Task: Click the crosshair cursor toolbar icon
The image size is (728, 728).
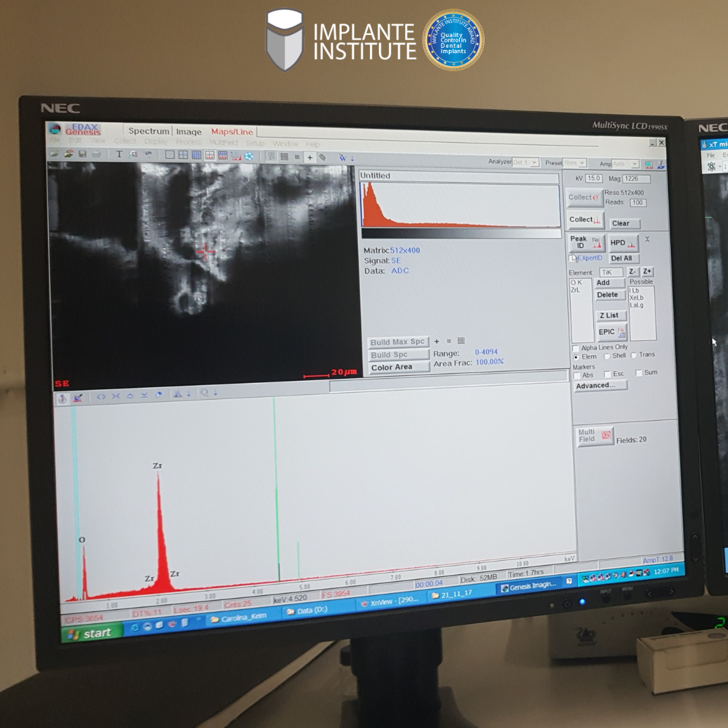Action: coord(310,157)
